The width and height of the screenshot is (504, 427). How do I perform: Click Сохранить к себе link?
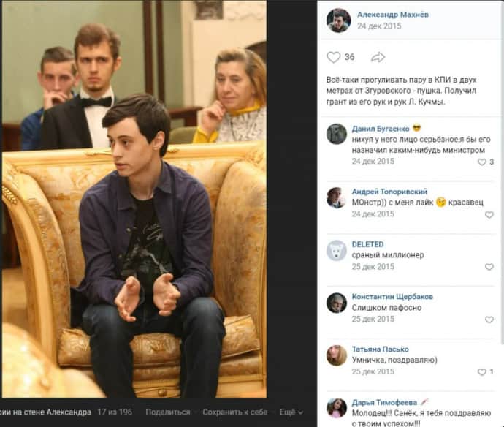[235, 412]
